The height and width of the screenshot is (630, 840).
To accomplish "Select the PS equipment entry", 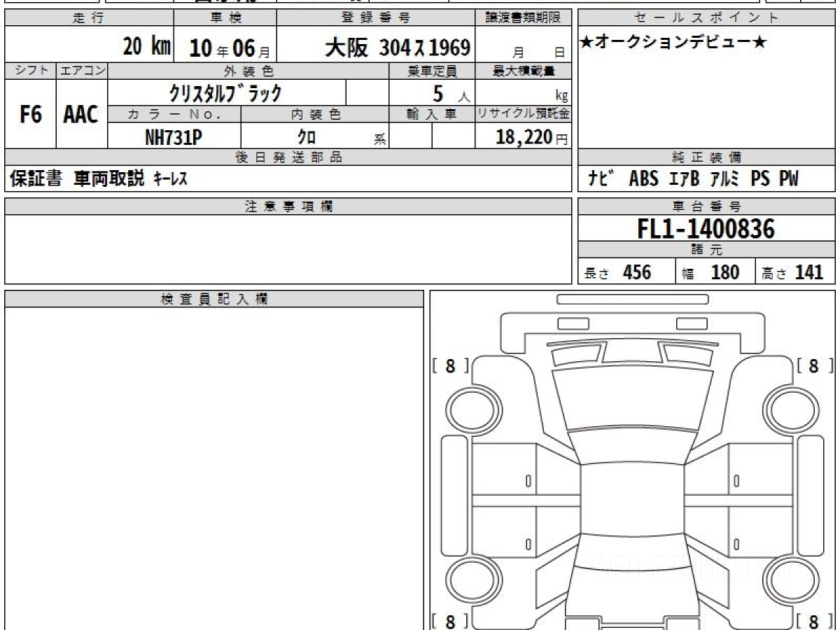I will coord(760,179).
